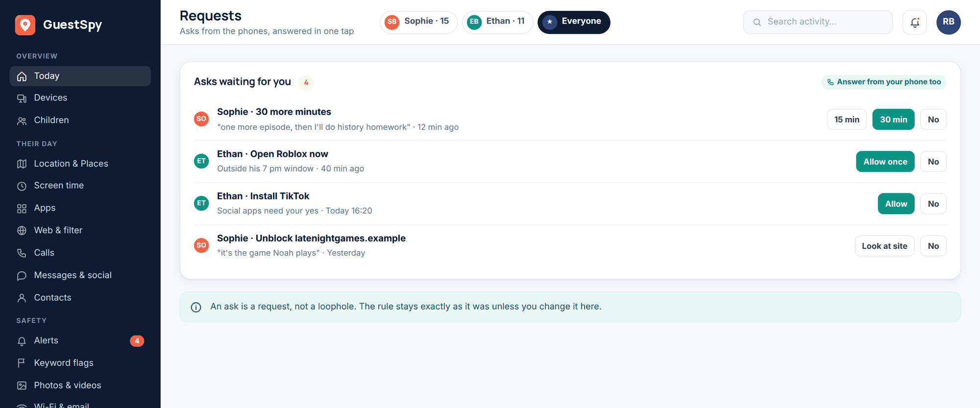Click the Location & Places map icon
The image size is (980, 408).
(x=22, y=164)
